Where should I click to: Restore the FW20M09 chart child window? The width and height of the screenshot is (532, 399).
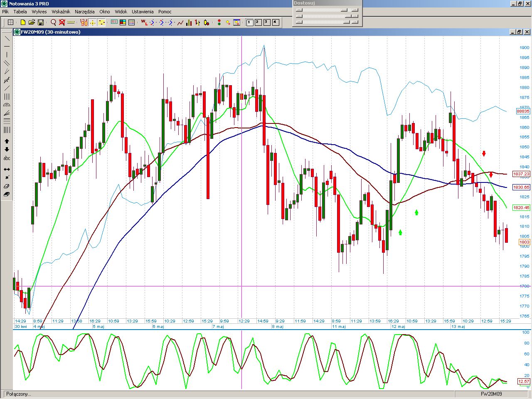click(520, 32)
